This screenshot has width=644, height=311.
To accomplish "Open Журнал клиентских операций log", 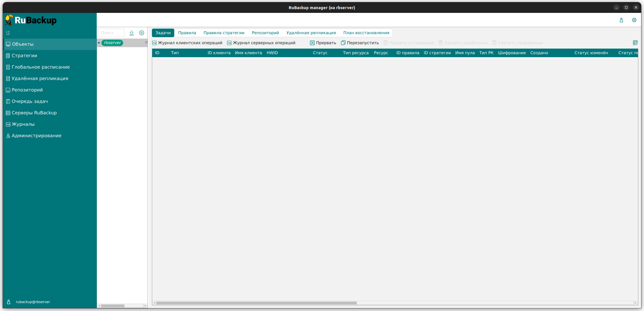I will [187, 43].
